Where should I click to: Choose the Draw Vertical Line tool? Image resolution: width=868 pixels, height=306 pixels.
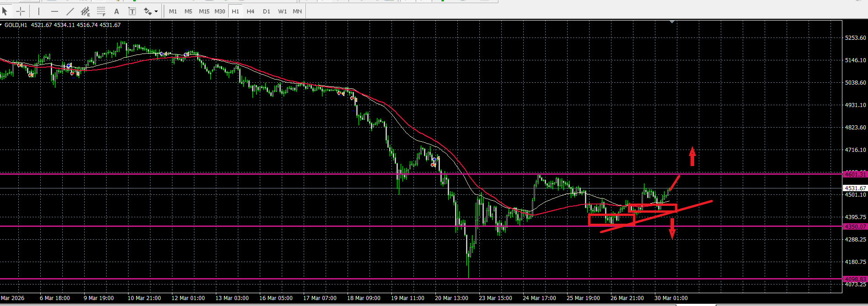39,11
